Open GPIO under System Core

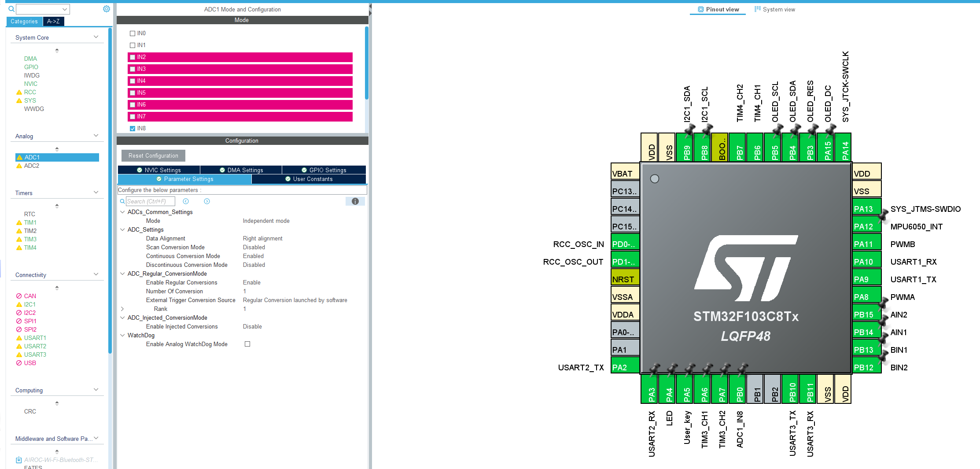pyautogui.click(x=31, y=67)
